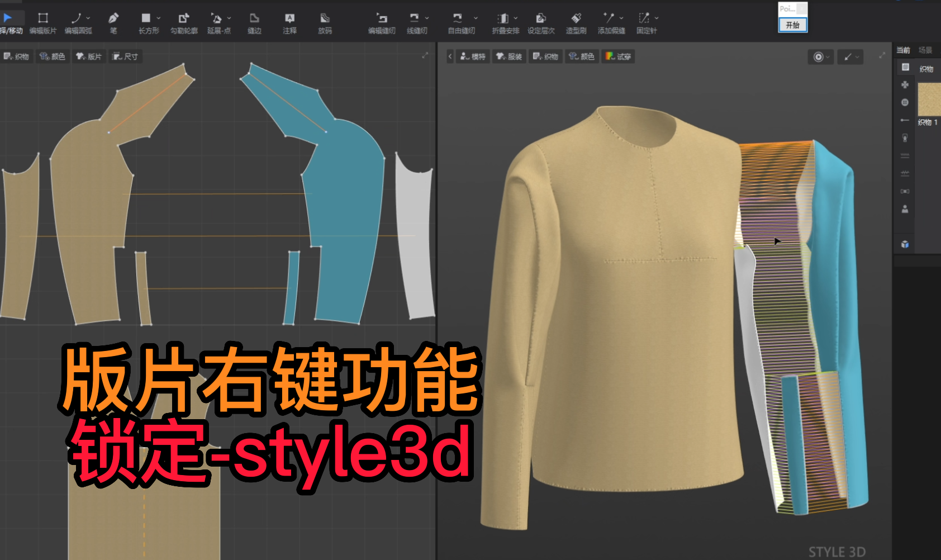The height and width of the screenshot is (560, 941).
Task: Expand the 编辑圆弧 dropdown arrow
Action: pos(88,18)
